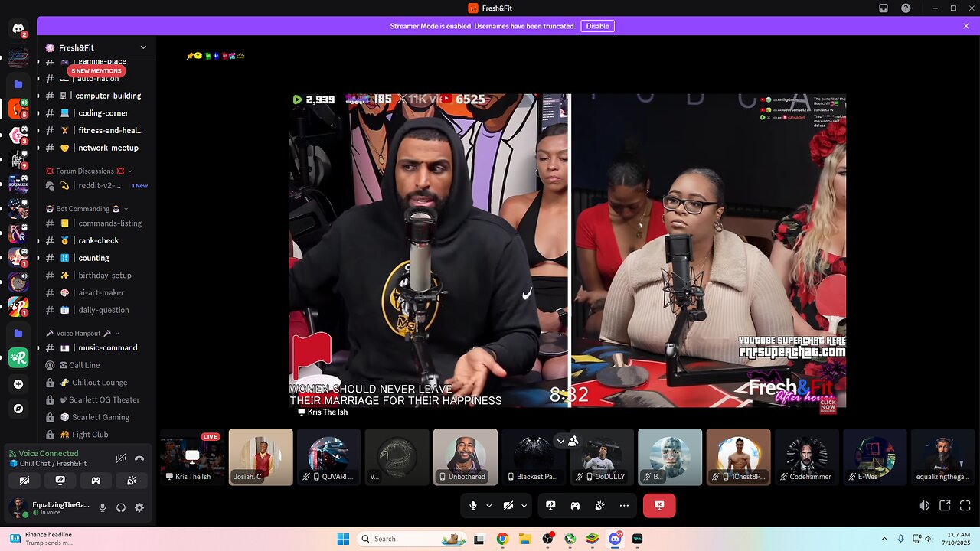Open commands-listing channel

(x=96, y=223)
